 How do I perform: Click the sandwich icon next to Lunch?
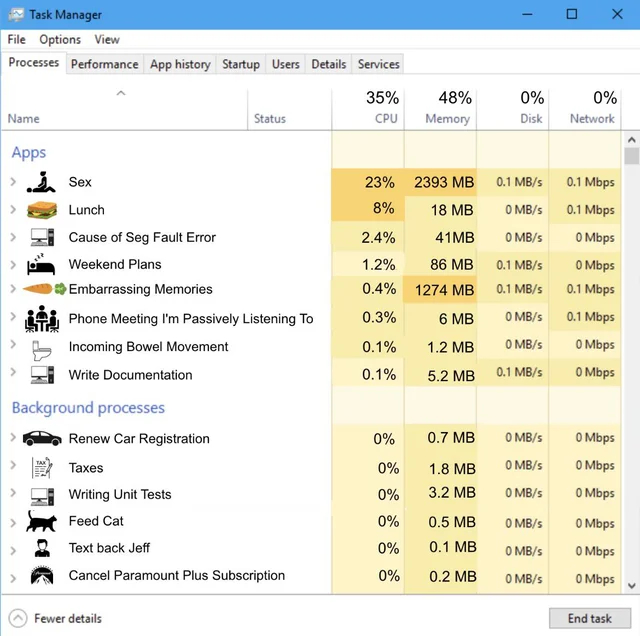coord(42,210)
